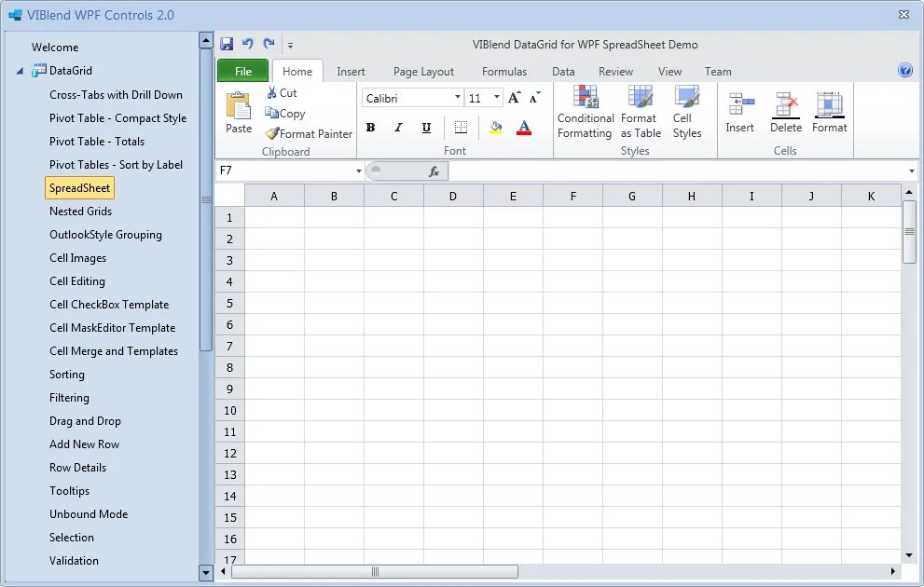The image size is (924, 587).
Task: Switch to the View tab
Action: [670, 71]
